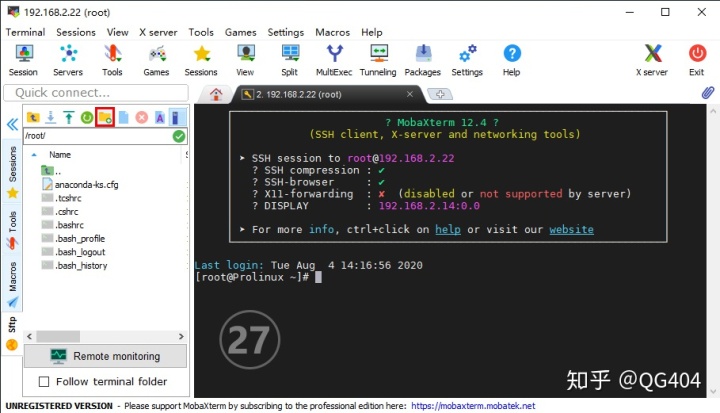Switch to the home tab
This screenshot has width=720, height=413.
pos(216,94)
